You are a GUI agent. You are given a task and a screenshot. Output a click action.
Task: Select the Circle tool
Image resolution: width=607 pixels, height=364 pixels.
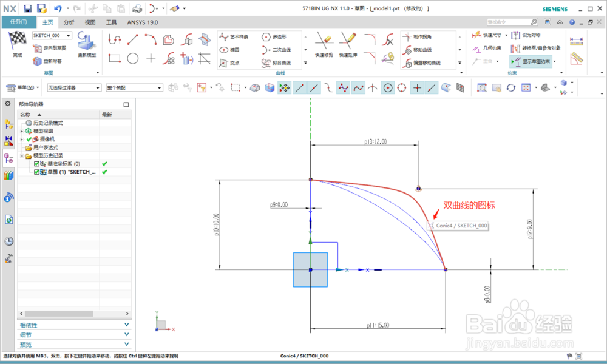point(133,58)
